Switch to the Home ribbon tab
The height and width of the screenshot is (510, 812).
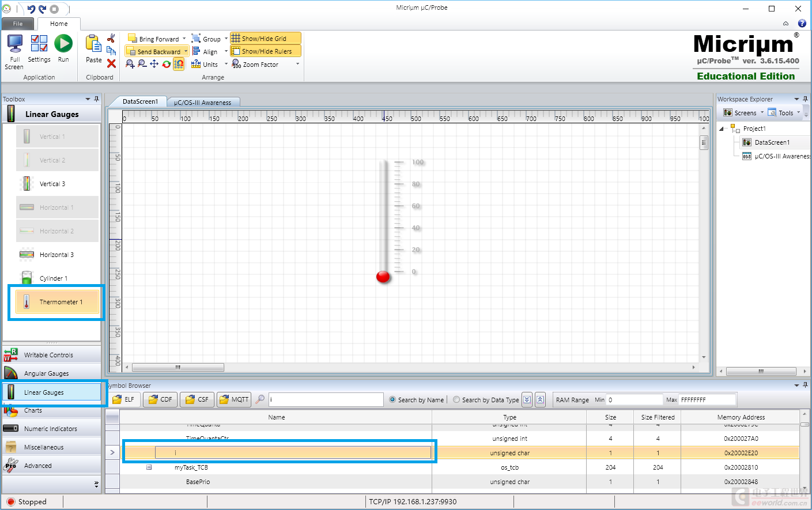59,24
